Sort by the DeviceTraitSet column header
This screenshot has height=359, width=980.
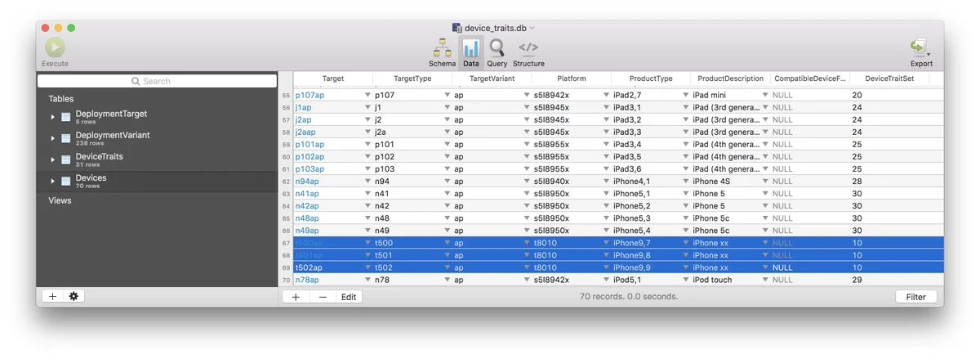tap(889, 79)
